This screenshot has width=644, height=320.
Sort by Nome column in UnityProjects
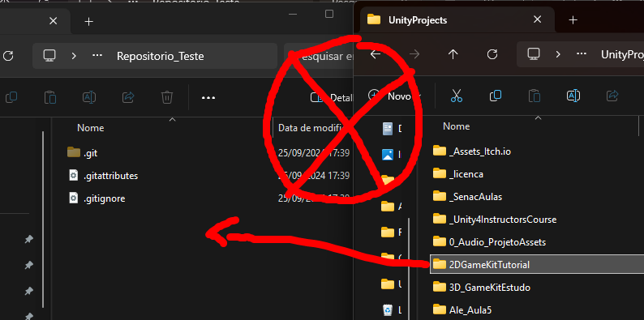456,126
